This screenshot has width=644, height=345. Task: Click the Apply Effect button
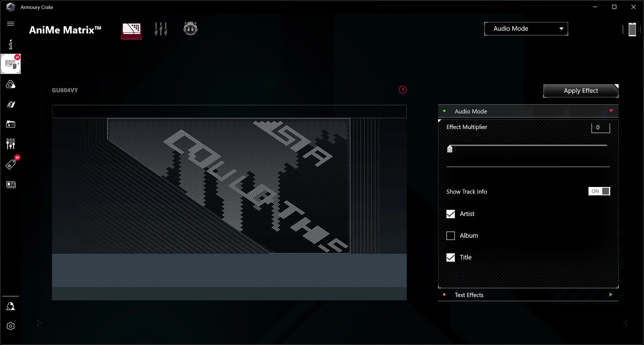(581, 91)
